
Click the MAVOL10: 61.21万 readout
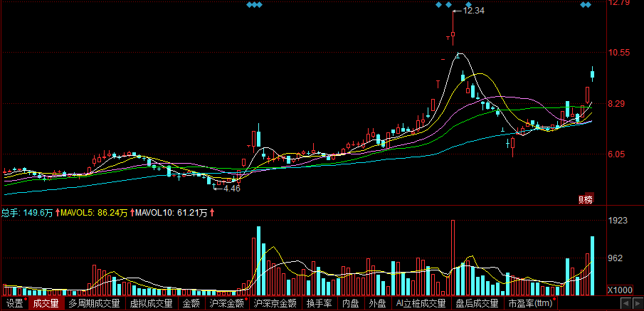[x=171, y=213]
